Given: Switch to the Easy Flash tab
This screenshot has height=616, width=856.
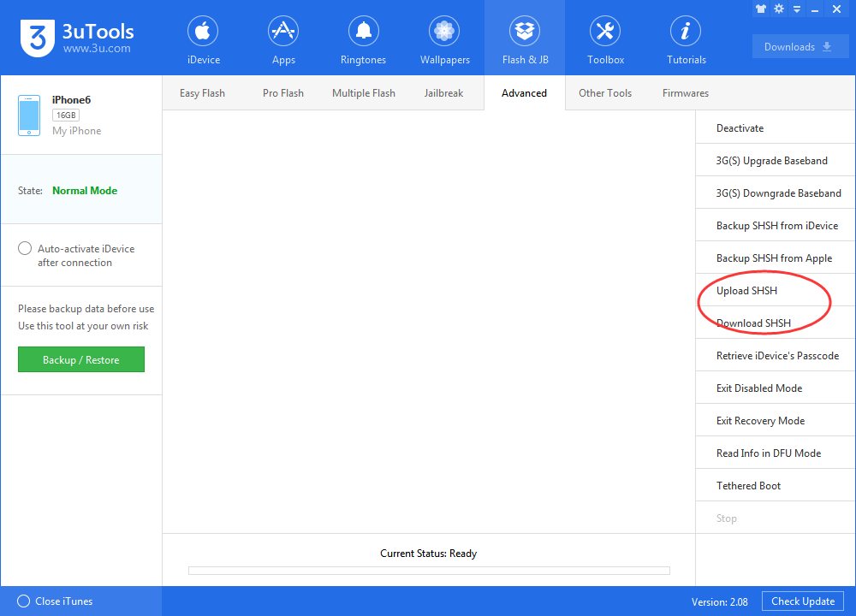Looking at the screenshot, I should coord(202,93).
